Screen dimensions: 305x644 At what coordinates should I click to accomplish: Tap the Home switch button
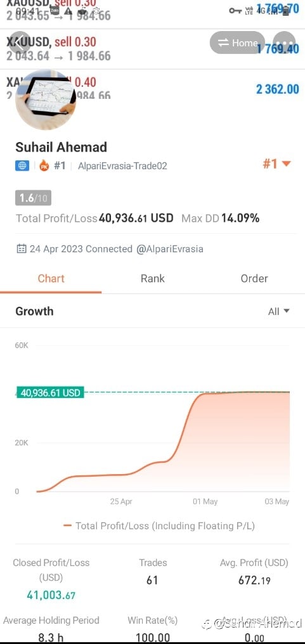click(x=237, y=42)
